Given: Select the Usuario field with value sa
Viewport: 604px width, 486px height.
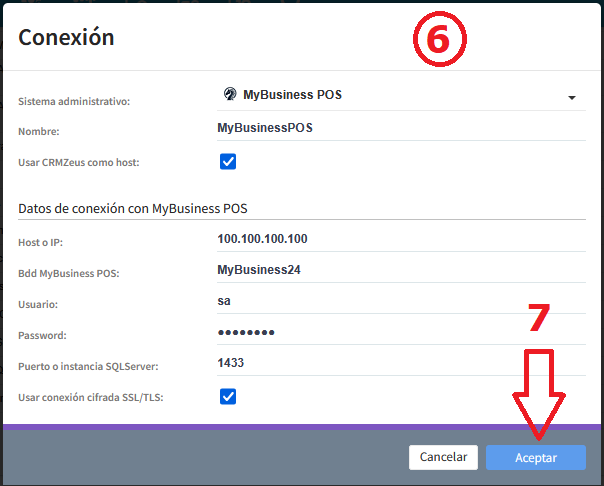Looking at the screenshot, I should pos(400,301).
